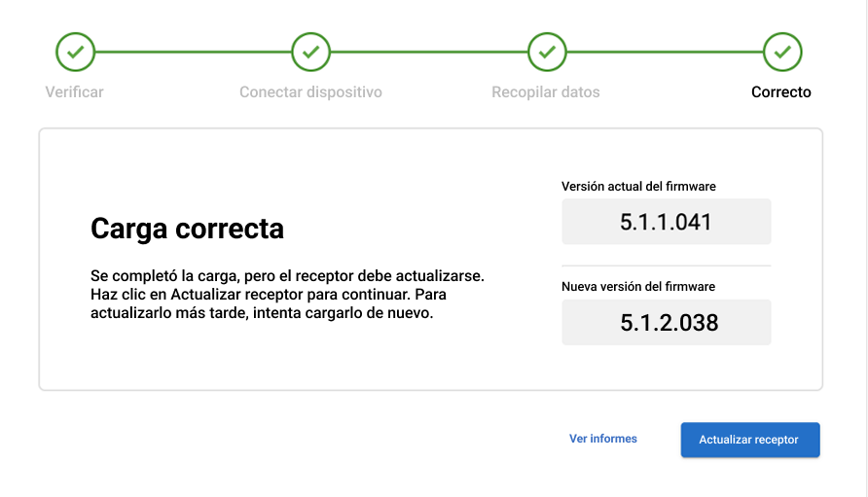Click the Verificar step checkmark icon
The width and height of the screenshot is (868, 497).
(x=75, y=52)
